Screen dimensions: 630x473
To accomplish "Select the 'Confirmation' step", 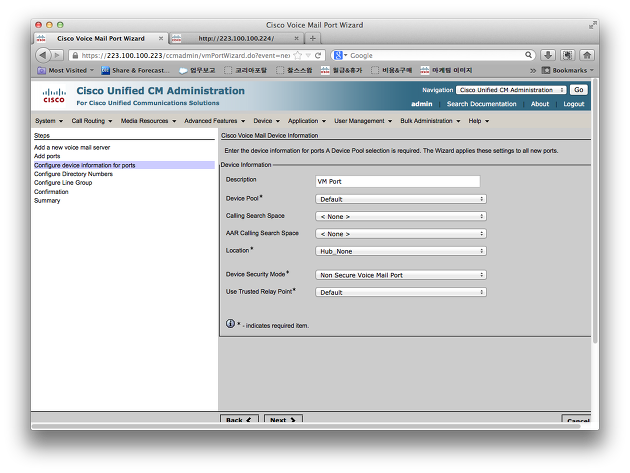I will point(51,192).
